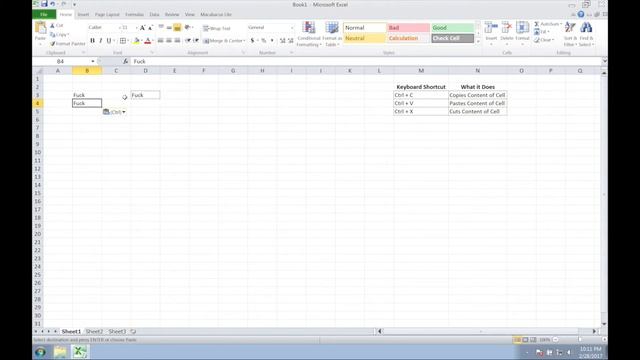Open the General number format dropdown
Image resolution: width=640 pixels, height=360 pixels.
(x=292, y=27)
